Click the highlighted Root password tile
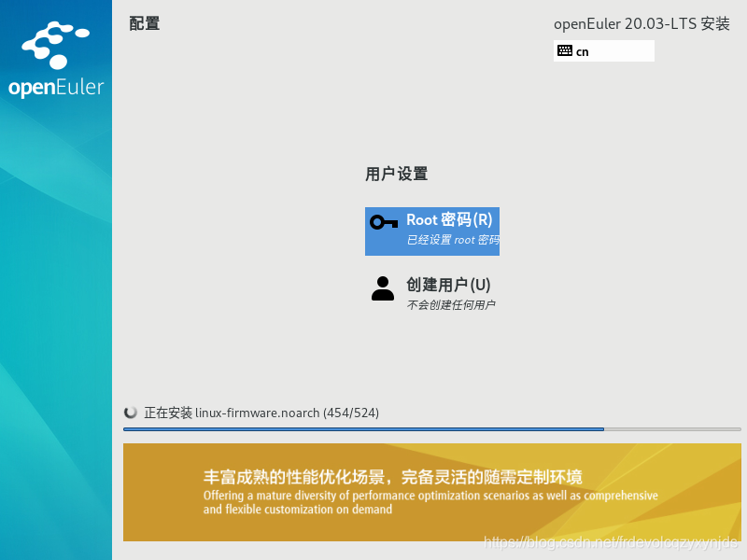Screen dimensions: 747x560 click(432, 231)
